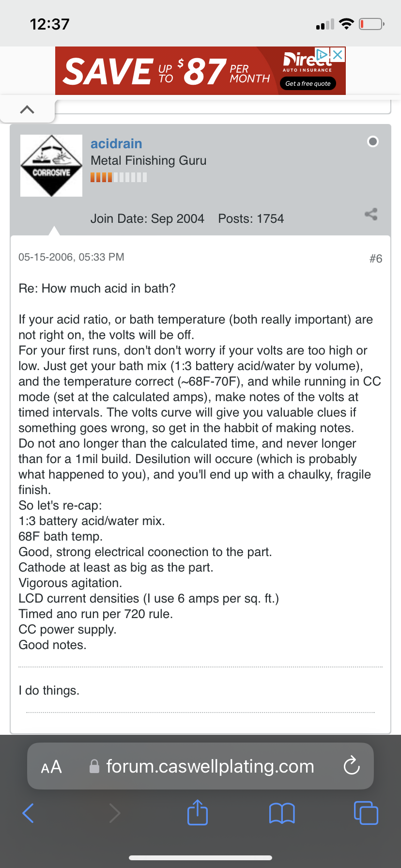This screenshot has width=401, height=868.
Task: Tap the Safari forward arrow
Action: [x=115, y=813]
